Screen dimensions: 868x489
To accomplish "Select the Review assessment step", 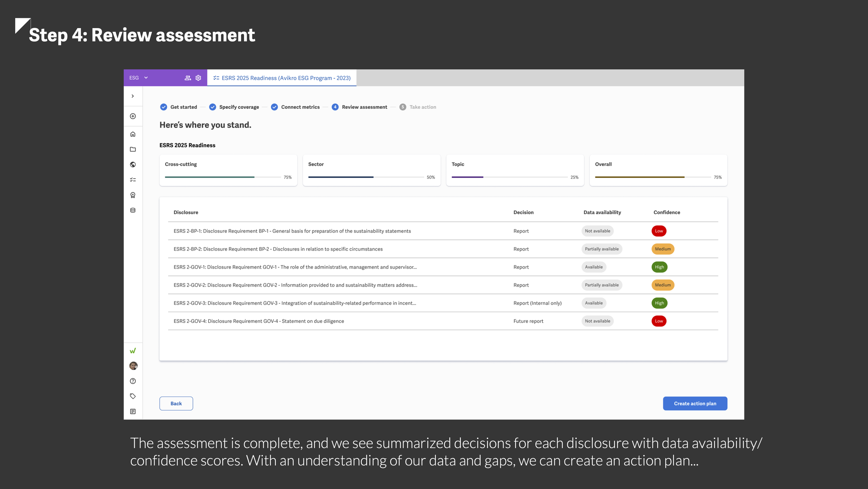I will [x=359, y=107].
